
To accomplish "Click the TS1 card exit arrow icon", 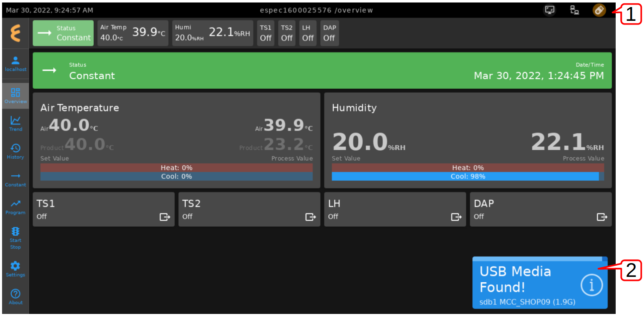I will 165,217.
